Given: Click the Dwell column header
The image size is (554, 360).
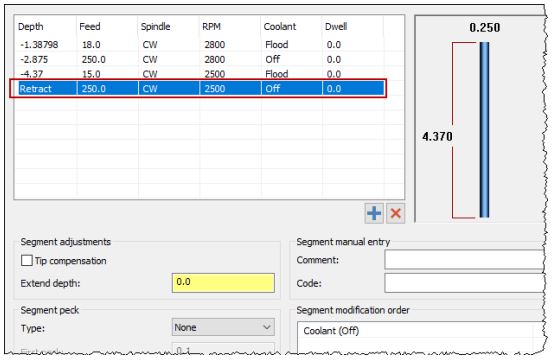Looking at the screenshot, I should click(x=353, y=26).
